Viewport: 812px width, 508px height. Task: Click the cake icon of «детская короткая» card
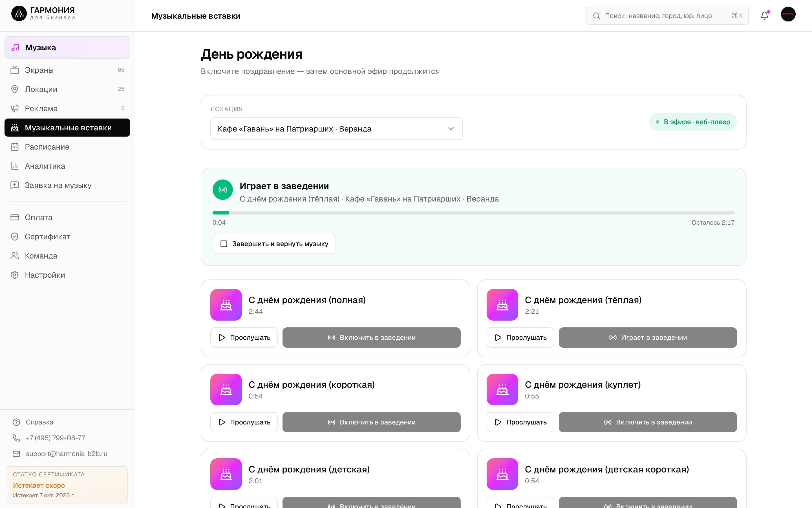pos(502,474)
